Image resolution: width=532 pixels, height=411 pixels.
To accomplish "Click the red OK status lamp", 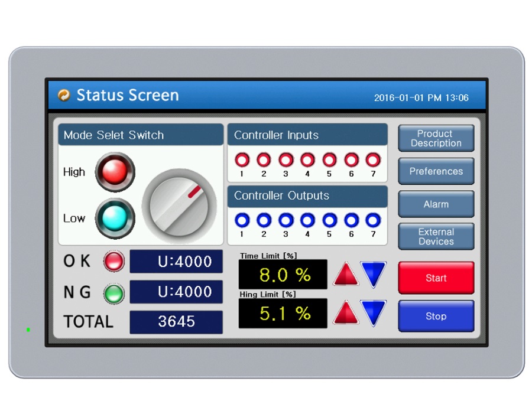I will (113, 261).
